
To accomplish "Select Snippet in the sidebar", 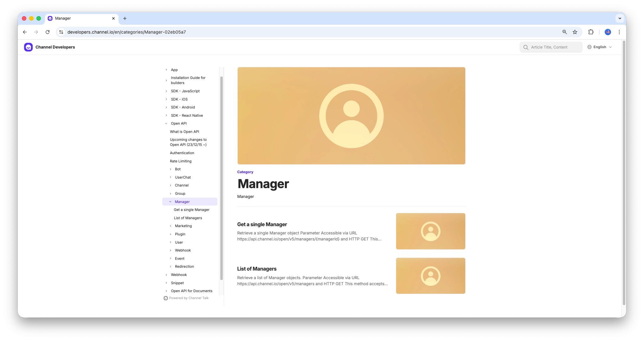I will [177, 283].
